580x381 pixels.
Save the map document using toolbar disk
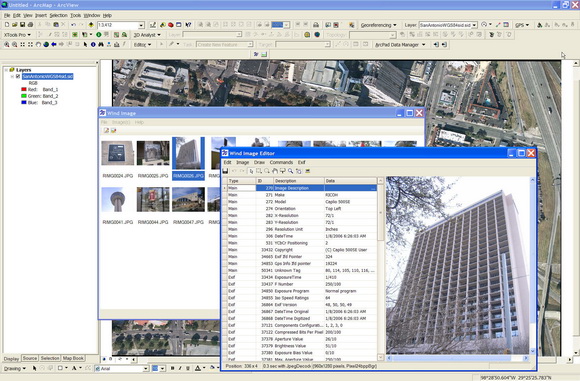coord(22,25)
